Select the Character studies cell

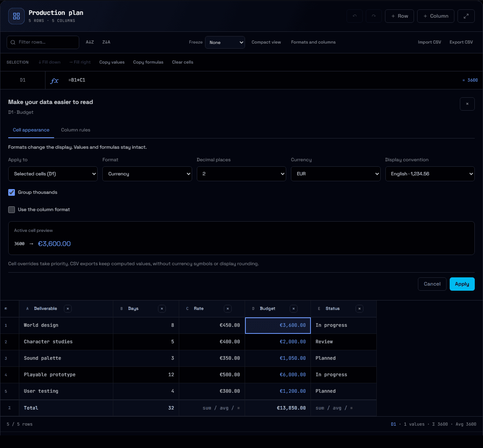(66, 342)
